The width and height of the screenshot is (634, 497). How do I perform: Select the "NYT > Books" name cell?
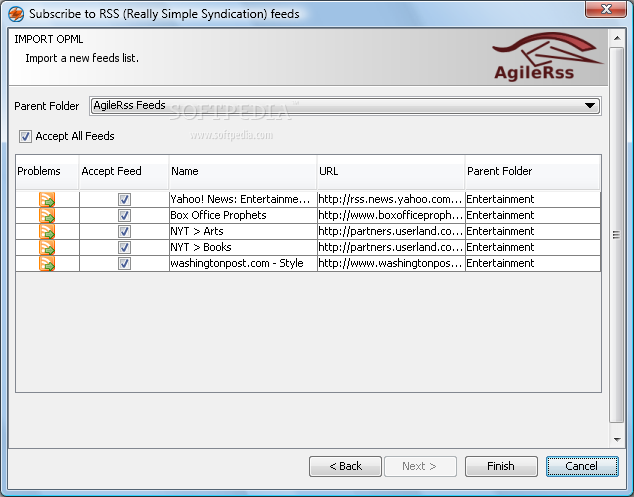click(x=243, y=247)
